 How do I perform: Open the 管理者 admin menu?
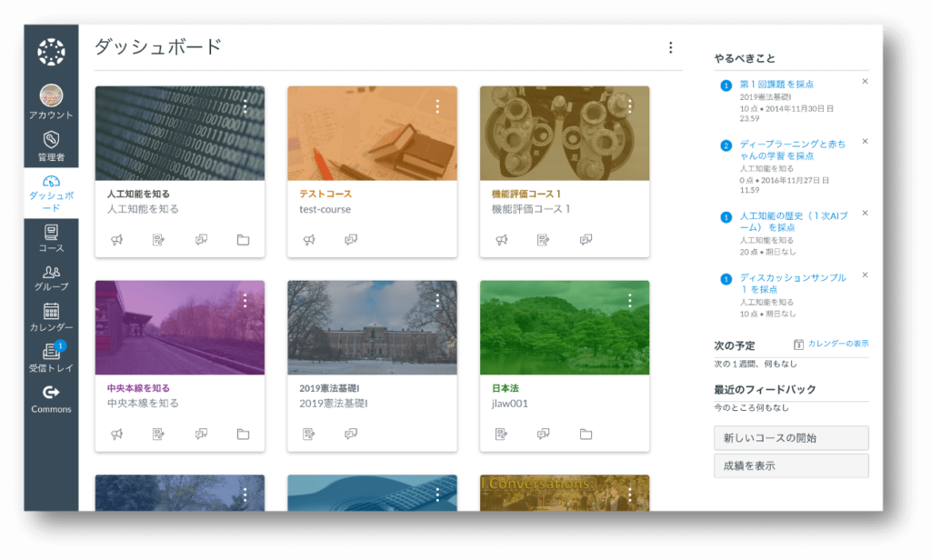[x=51, y=146]
